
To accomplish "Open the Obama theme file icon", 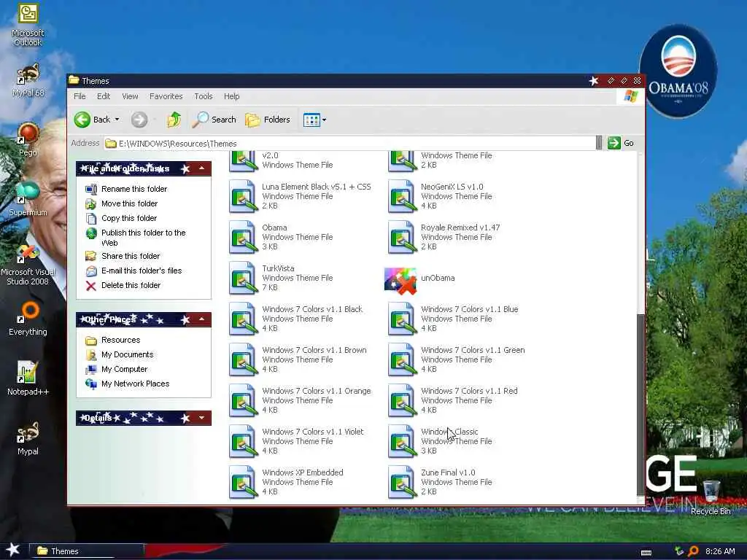I will point(244,237).
